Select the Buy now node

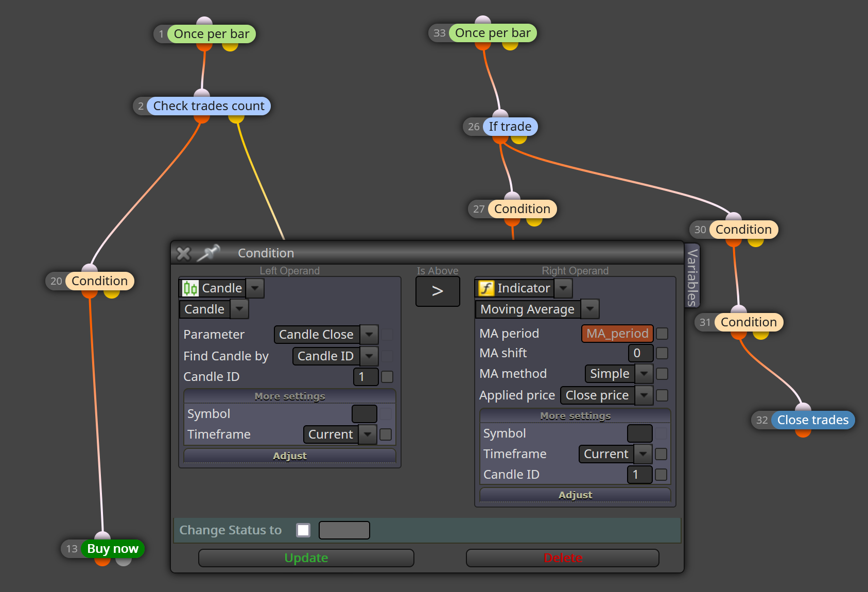click(113, 549)
